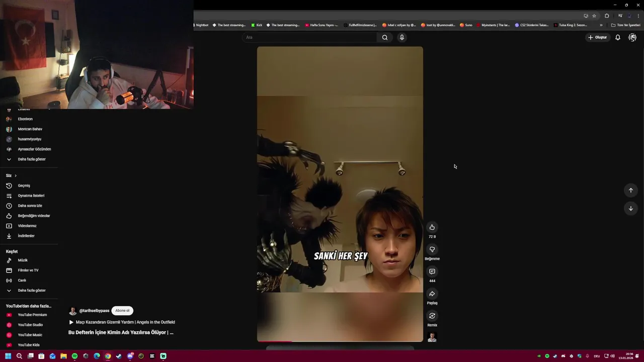644x362 pixels.
Task: Open the Windows Start menu
Action: pyautogui.click(x=8, y=356)
